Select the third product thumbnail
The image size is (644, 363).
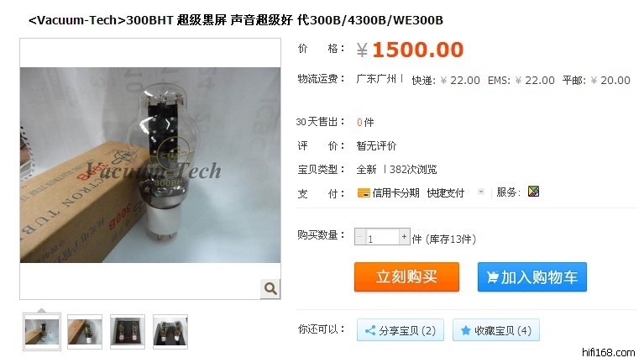128,332
